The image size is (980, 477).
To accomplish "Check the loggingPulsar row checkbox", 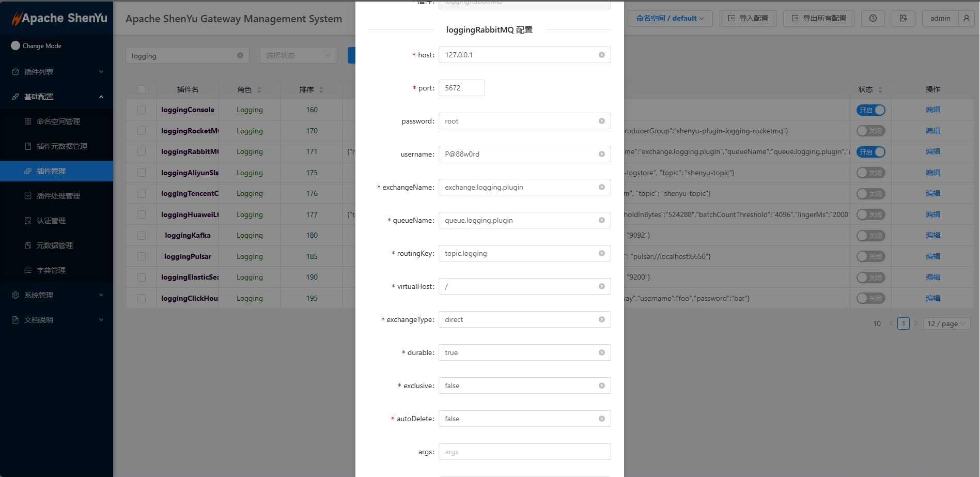I will click(142, 256).
